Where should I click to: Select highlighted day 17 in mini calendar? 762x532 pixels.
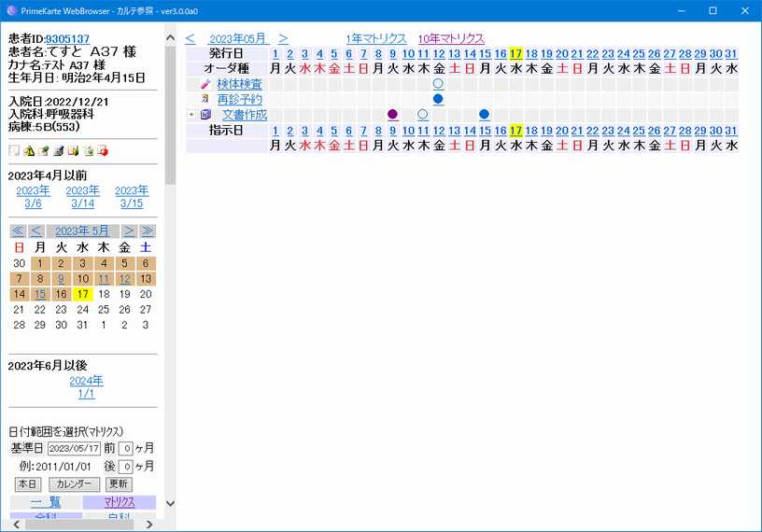click(82, 294)
